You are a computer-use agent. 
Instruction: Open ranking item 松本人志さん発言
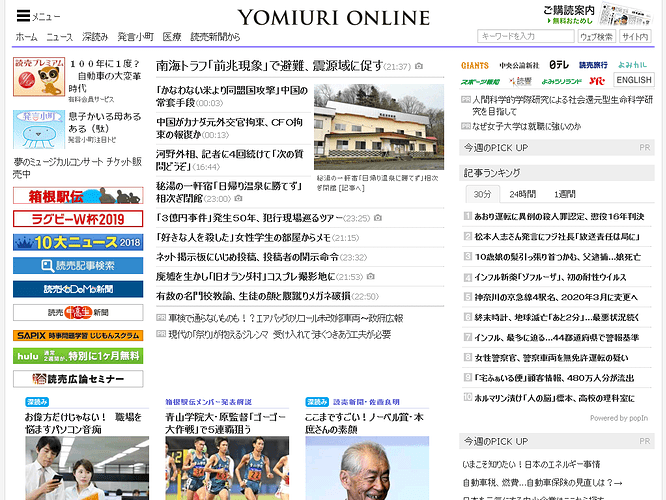point(557,237)
